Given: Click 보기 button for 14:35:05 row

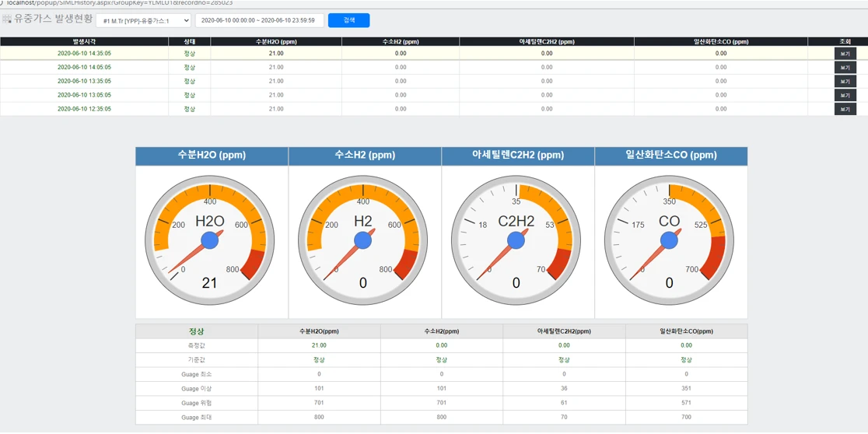Looking at the screenshot, I should click(x=845, y=53).
